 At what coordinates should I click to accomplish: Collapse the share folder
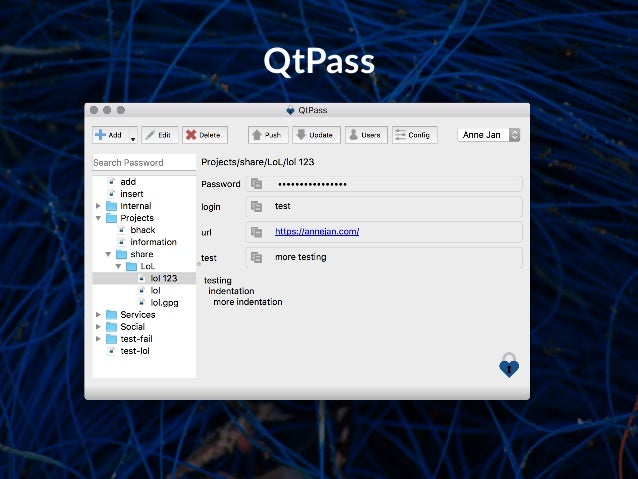108,254
